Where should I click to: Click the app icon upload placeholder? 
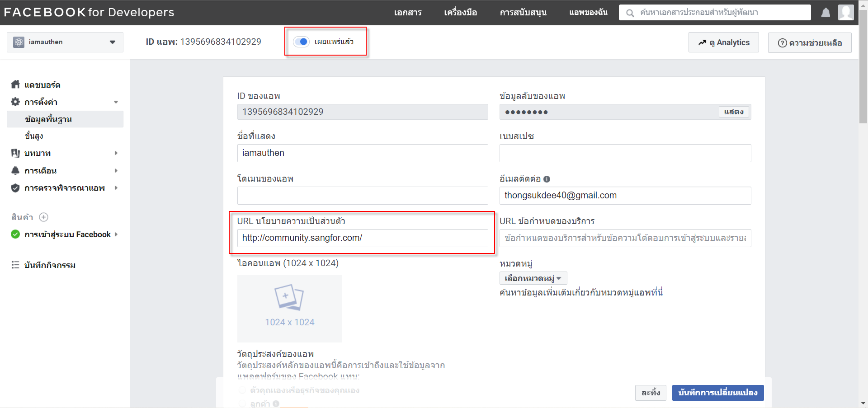[290, 309]
